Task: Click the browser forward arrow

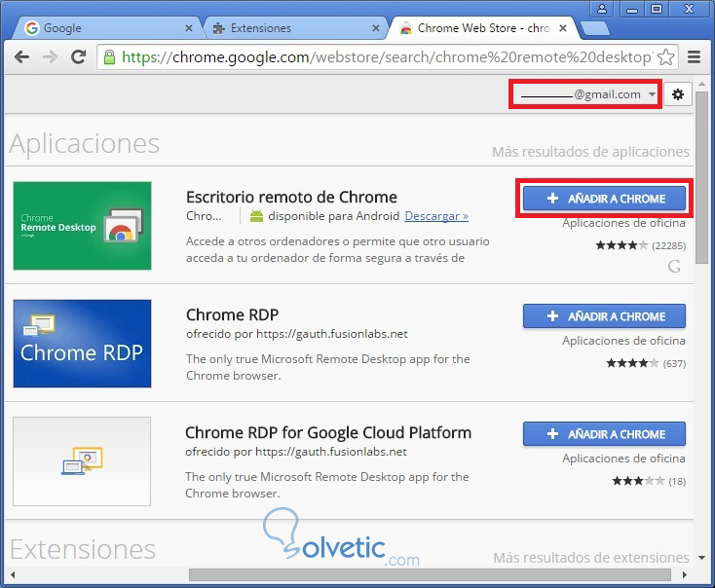Action: click(x=50, y=57)
